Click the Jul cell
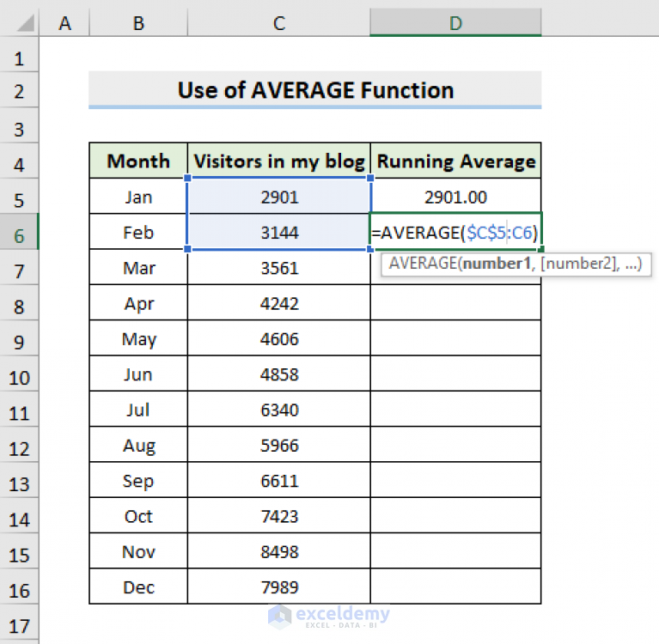Image resolution: width=659 pixels, height=644 pixels. [138, 410]
